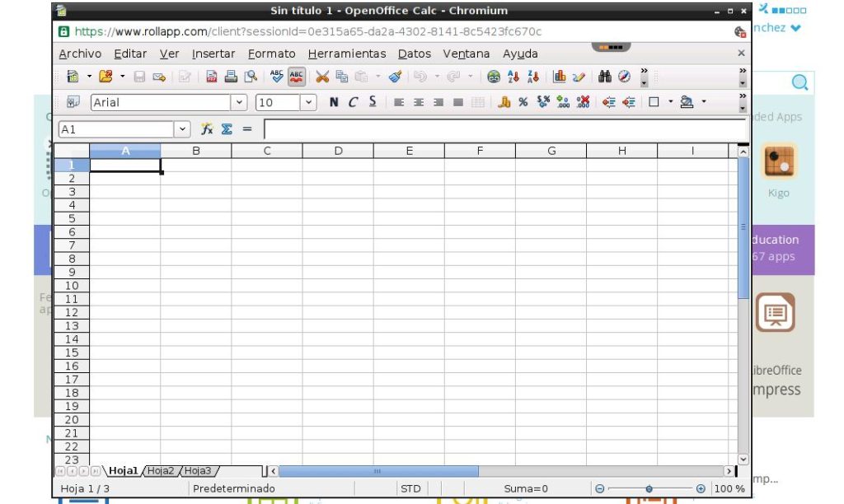Image resolution: width=844 pixels, height=504 pixels.
Task: Expand the Name Box cell reference dropdown
Action: coord(182,129)
